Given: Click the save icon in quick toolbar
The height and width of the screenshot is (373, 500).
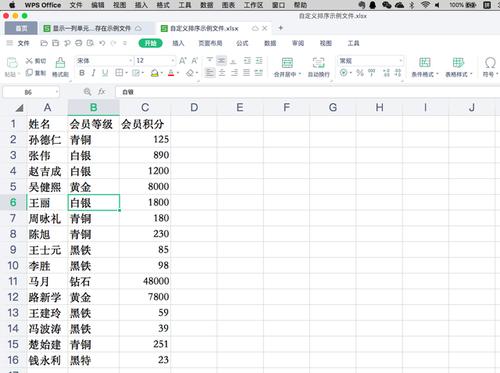Looking at the screenshot, I should [x=55, y=43].
